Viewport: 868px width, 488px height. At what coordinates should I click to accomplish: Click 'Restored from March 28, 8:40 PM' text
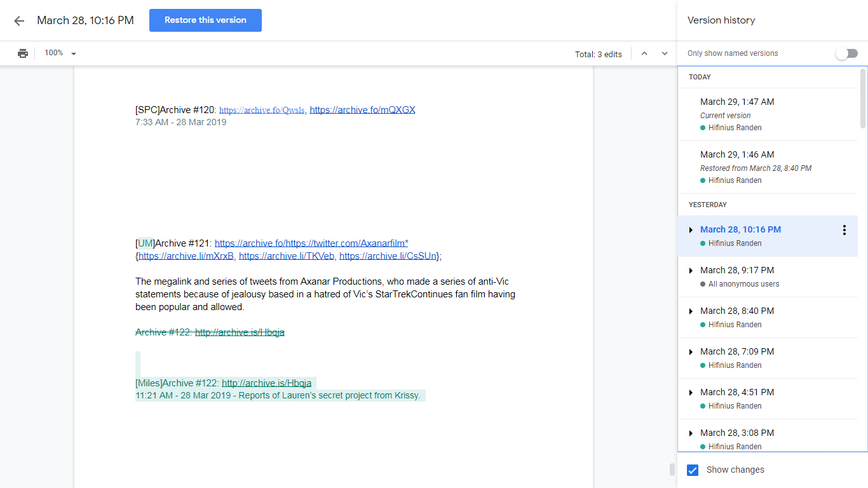click(756, 168)
